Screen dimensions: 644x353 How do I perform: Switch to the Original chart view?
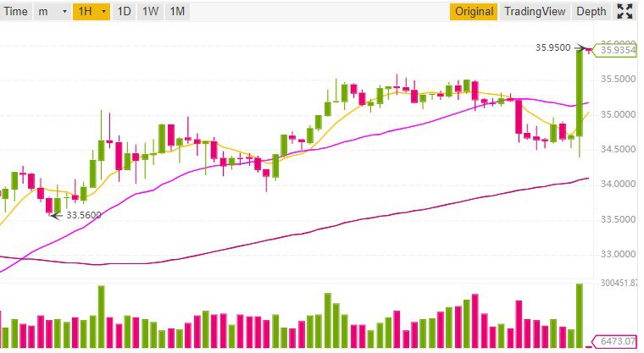(474, 12)
